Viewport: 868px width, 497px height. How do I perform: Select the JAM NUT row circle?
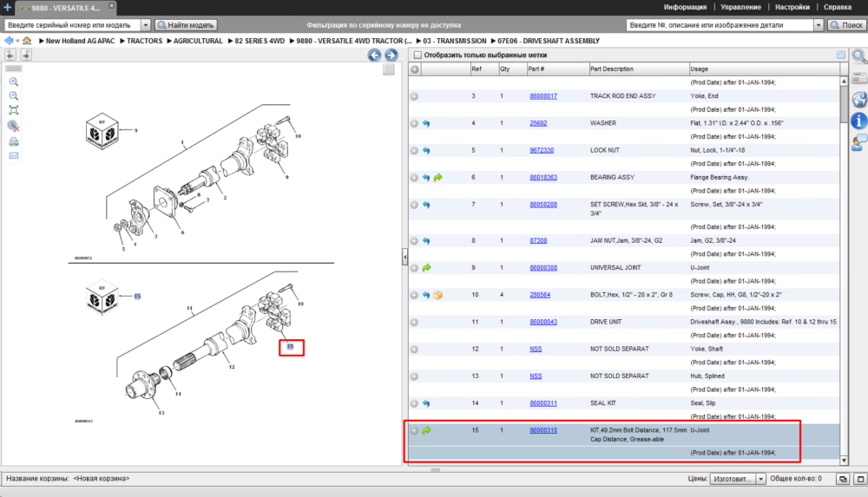(414, 241)
